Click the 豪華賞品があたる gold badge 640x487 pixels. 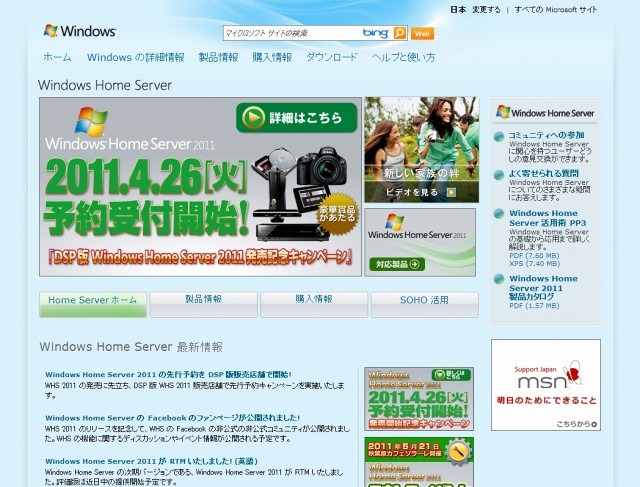click(338, 214)
